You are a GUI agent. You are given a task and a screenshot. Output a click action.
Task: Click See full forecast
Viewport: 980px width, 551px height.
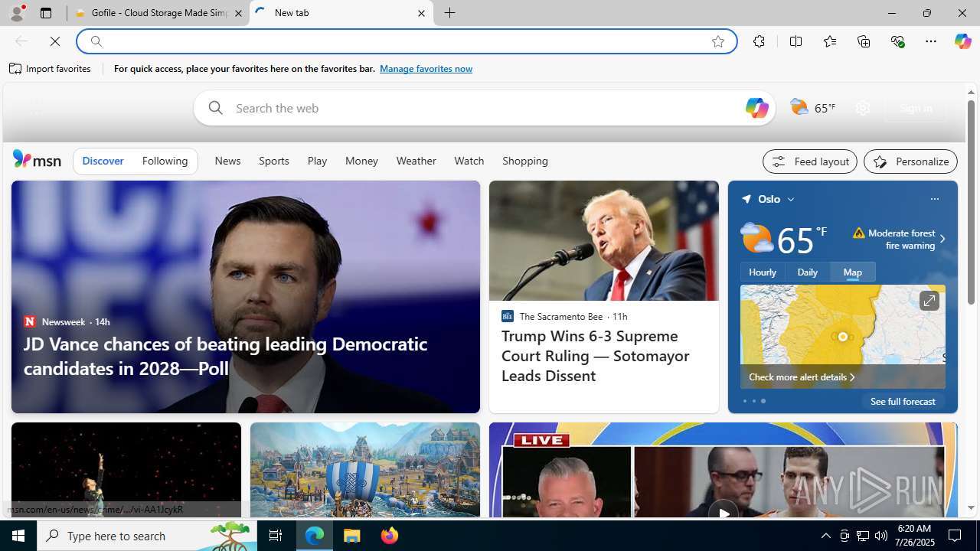coord(903,402)
